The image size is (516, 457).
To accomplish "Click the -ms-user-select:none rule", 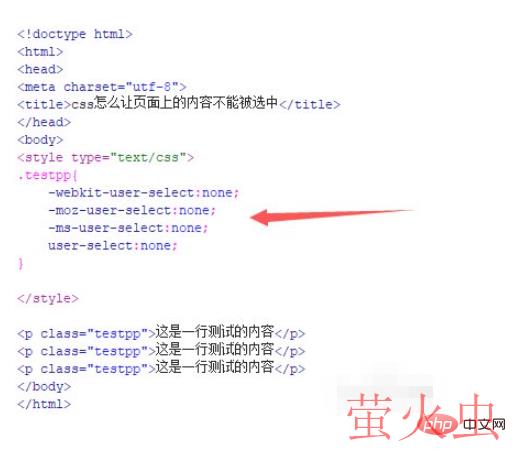I will click(128, 228).
